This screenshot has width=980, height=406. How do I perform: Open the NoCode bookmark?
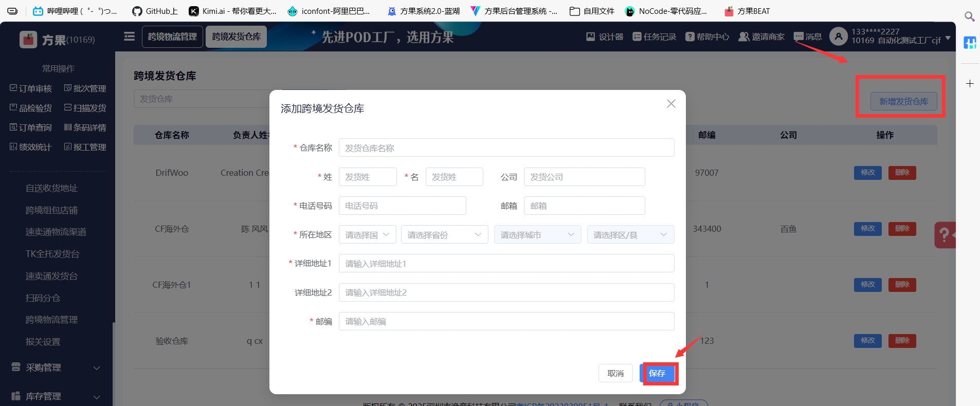[x=666, y=11]
